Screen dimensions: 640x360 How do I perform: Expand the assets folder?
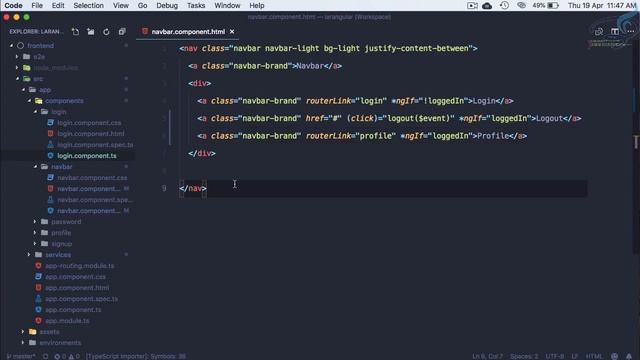click(x=23, y=332)
